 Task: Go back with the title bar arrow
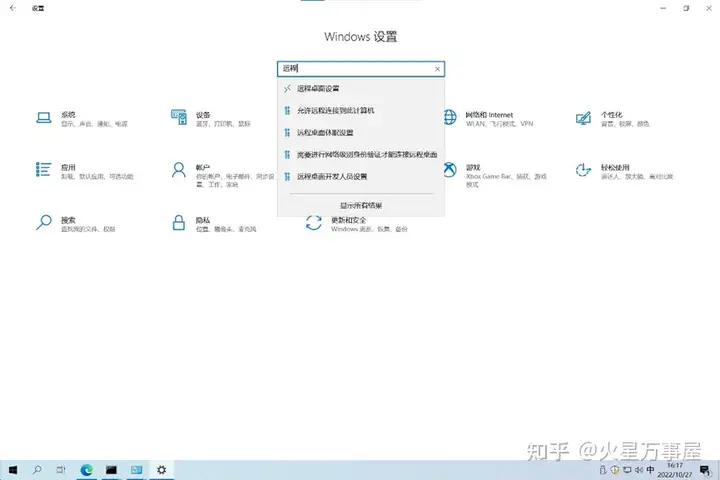point(13,8)
